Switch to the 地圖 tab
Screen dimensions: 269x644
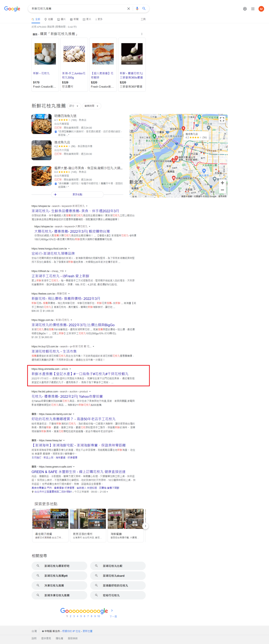[48, 19]
